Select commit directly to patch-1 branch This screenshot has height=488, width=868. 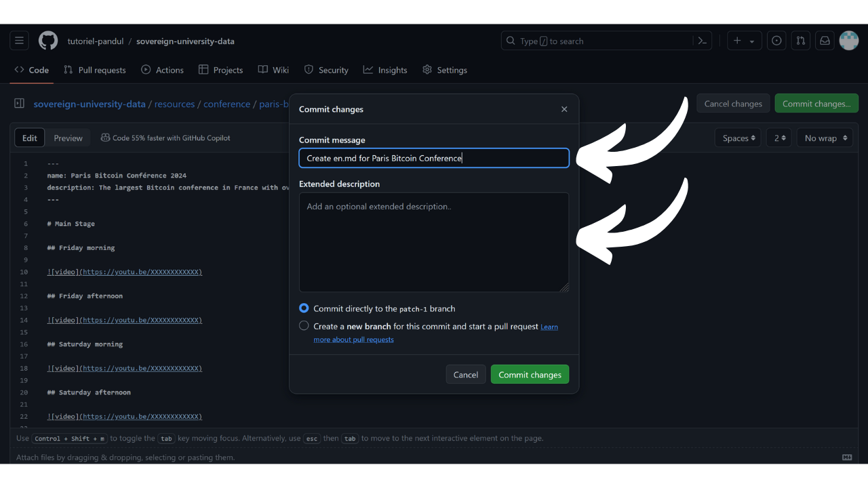tap(304, 308)
